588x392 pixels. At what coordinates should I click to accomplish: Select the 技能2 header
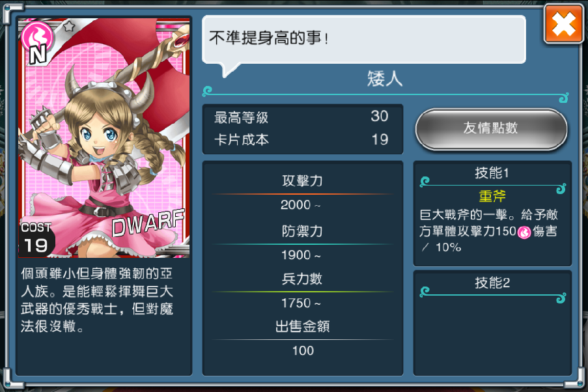click(492, 283)
